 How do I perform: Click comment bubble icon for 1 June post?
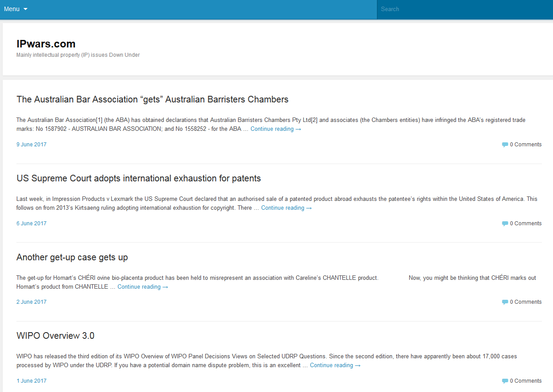[x=505, y=381]
